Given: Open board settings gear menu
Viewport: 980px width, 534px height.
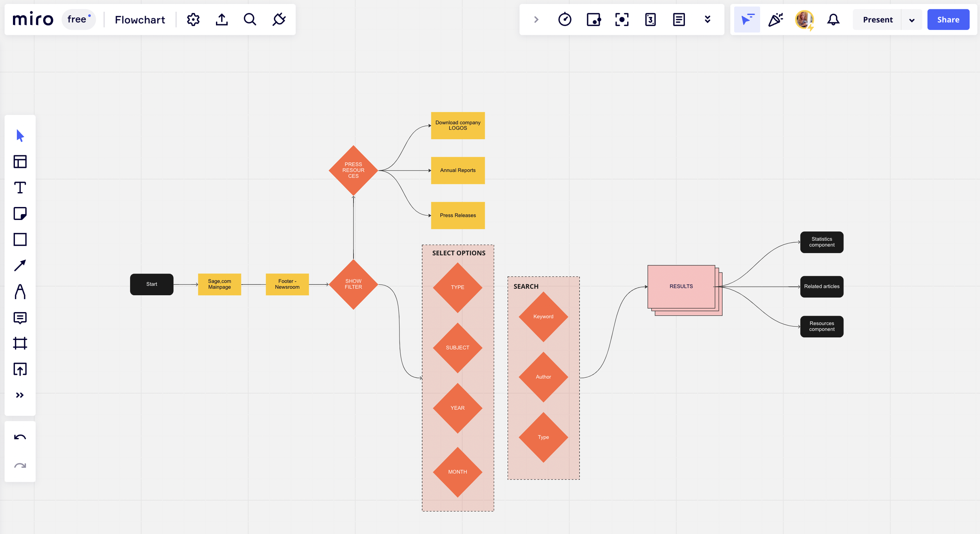Looking at the screenshot, I should pos(193,20).
